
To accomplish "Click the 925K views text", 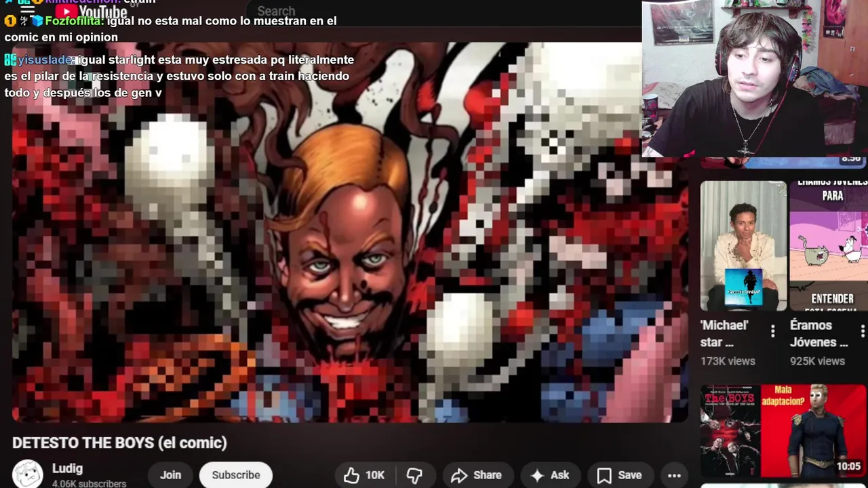I will click(817, 361).
